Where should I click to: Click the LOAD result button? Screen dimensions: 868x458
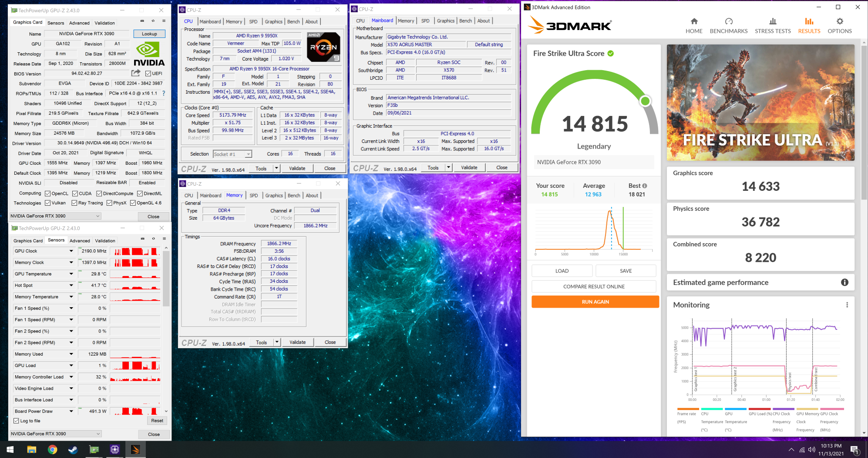coord(562,271)
